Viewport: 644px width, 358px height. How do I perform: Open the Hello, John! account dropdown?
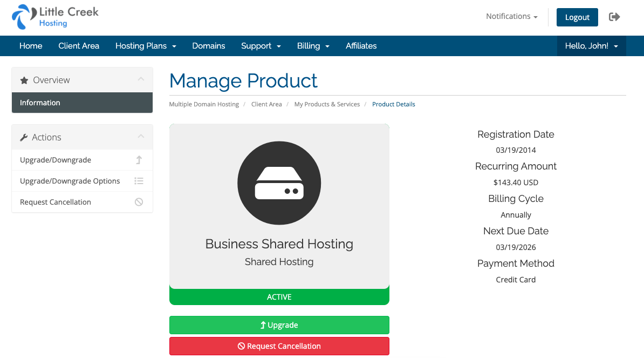(591, 46)
